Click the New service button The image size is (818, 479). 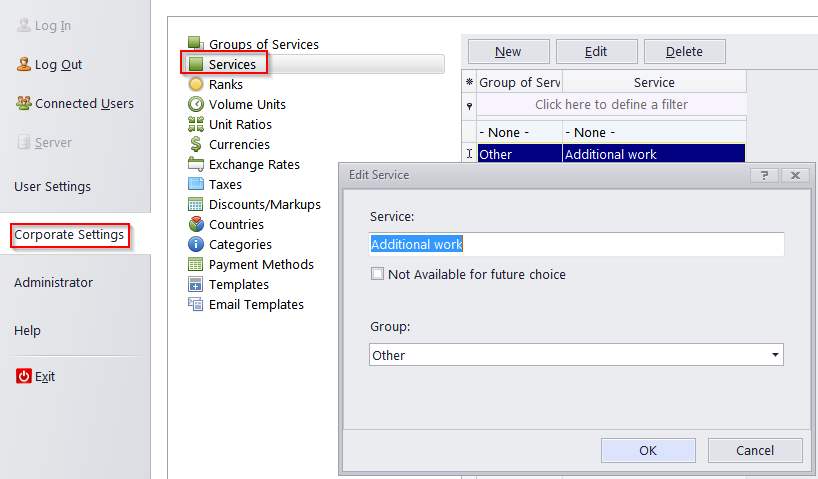(x=508, y=52)
